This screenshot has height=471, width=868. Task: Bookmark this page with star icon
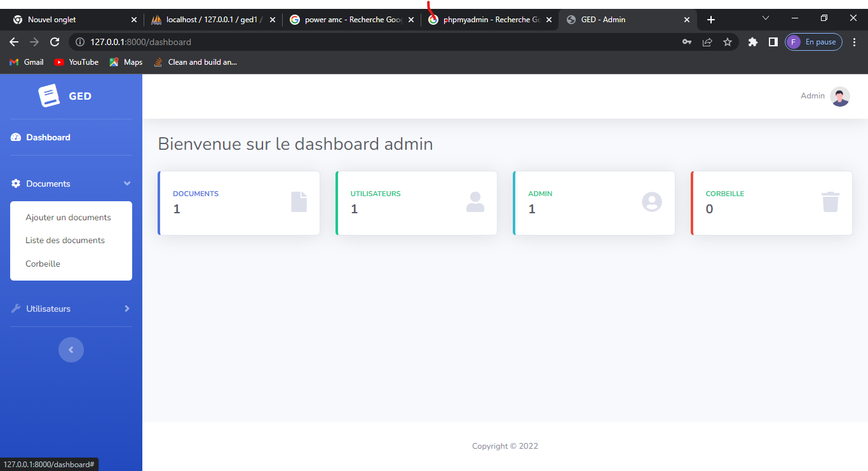coord(728,42)
